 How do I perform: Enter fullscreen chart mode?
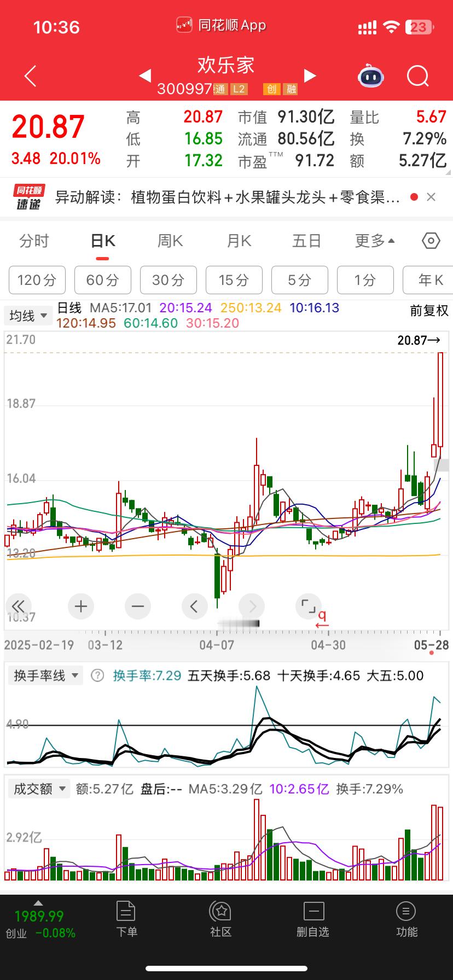(x=309, y=606)
